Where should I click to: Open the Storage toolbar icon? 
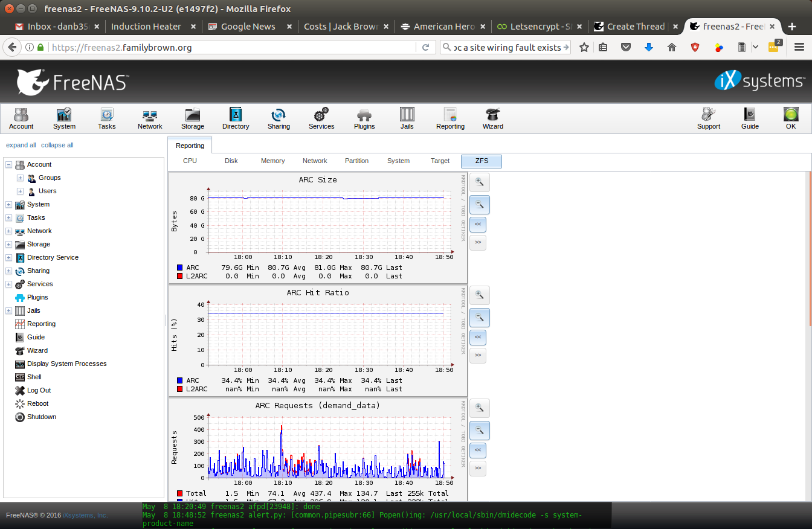193,118
